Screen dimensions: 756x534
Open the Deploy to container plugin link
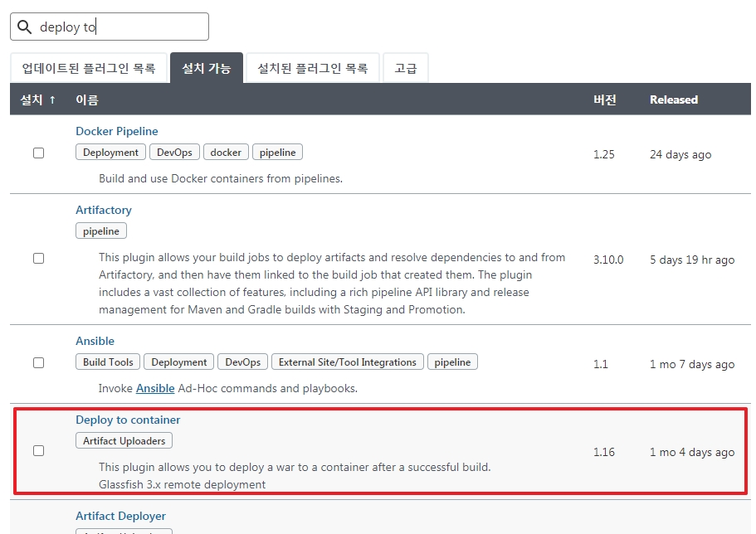(x=128, y=420)
